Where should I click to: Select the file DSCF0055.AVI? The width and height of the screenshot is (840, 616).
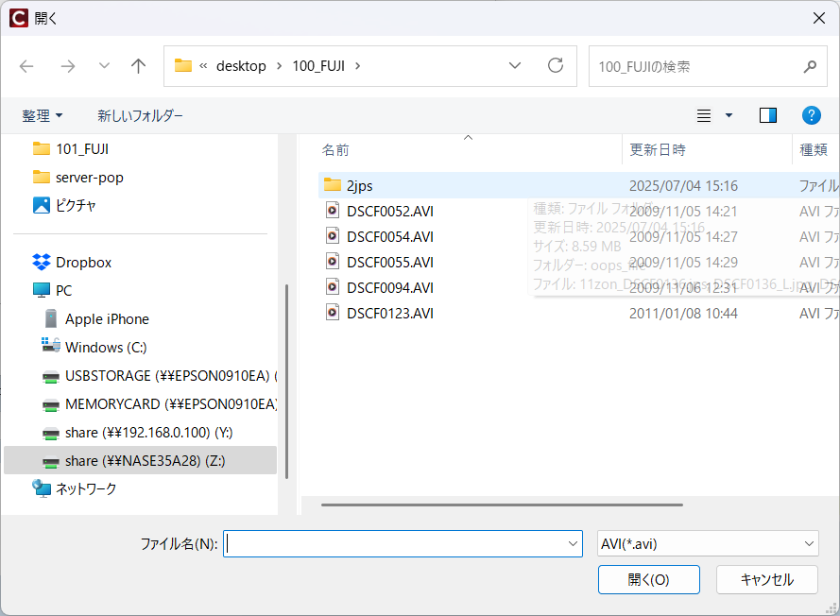390,263
